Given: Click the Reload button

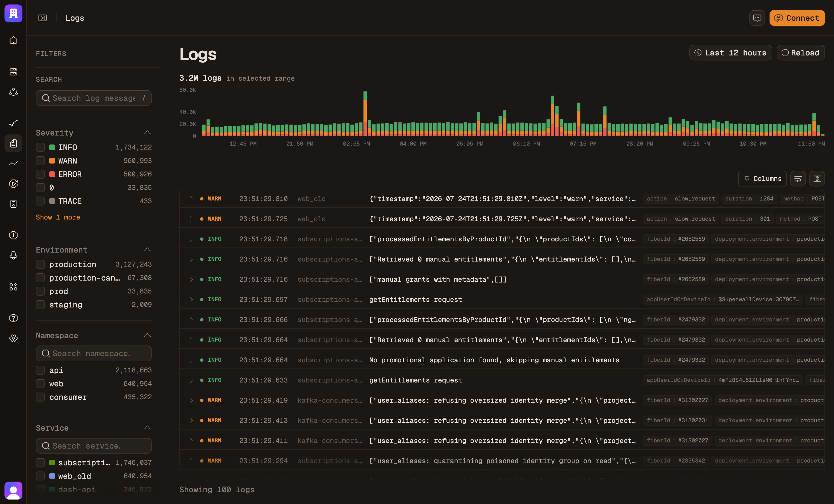Looking at the screenshot, I should [x=800, y=53].
